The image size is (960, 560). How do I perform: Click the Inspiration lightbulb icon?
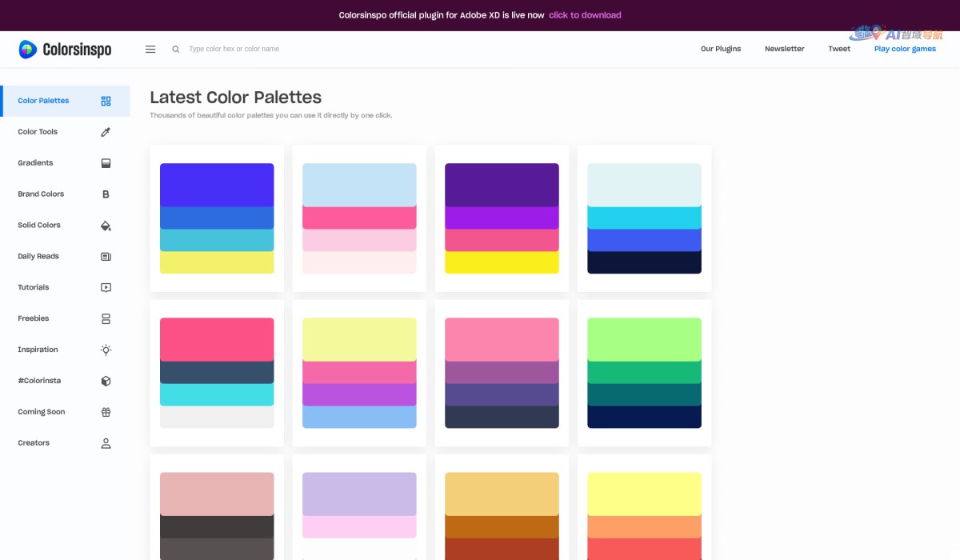pyautogui.click(x=106, y=350)
